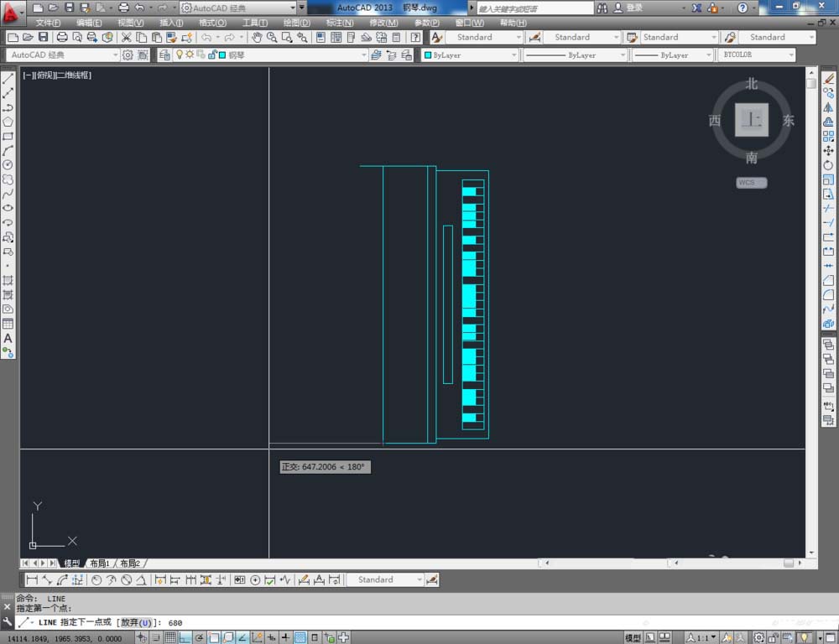Select the Polygon draw tool
The height and width of the screenshot is (644, 839).
[8, 122]
